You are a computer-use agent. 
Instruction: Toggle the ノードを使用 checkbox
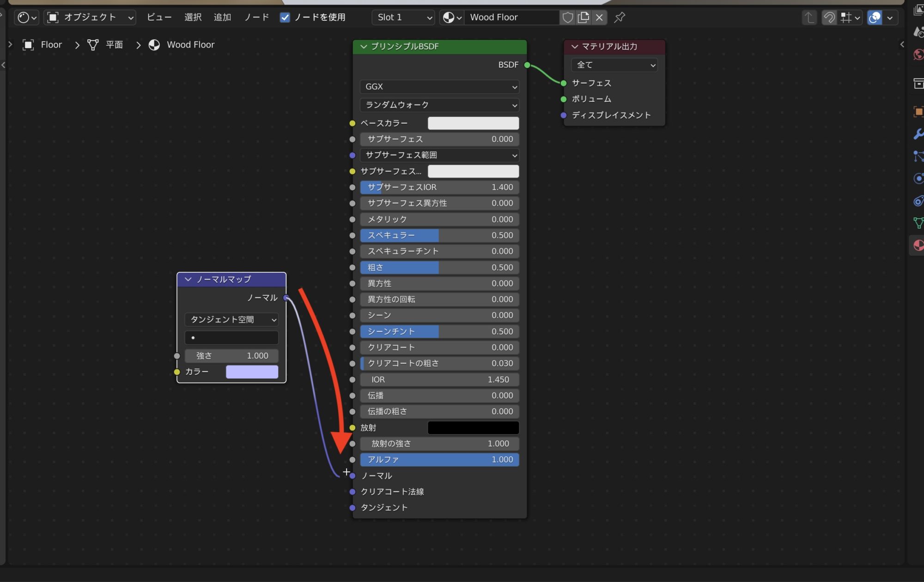coord(285,18)
